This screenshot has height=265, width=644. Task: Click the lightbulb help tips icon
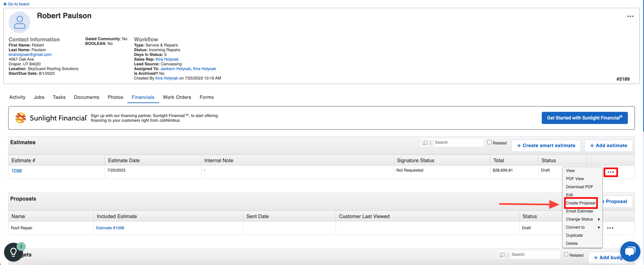[13, 252]
